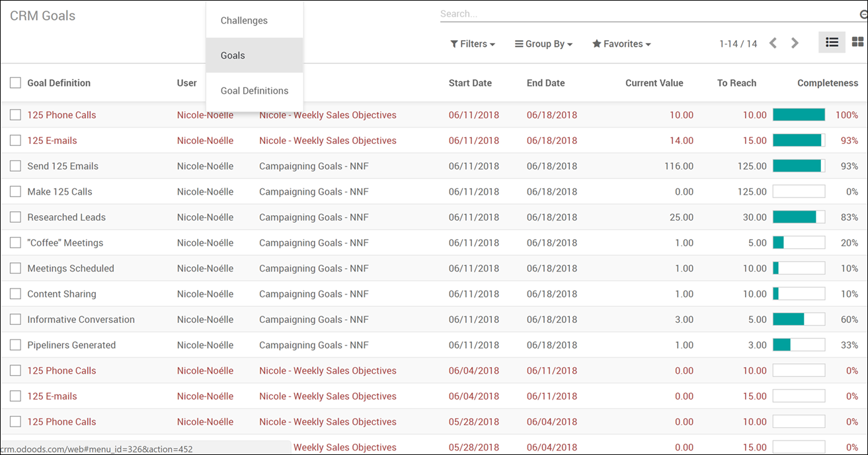Sort by the User column header
This screenshot has width=868, height=455.
(187, 83)
